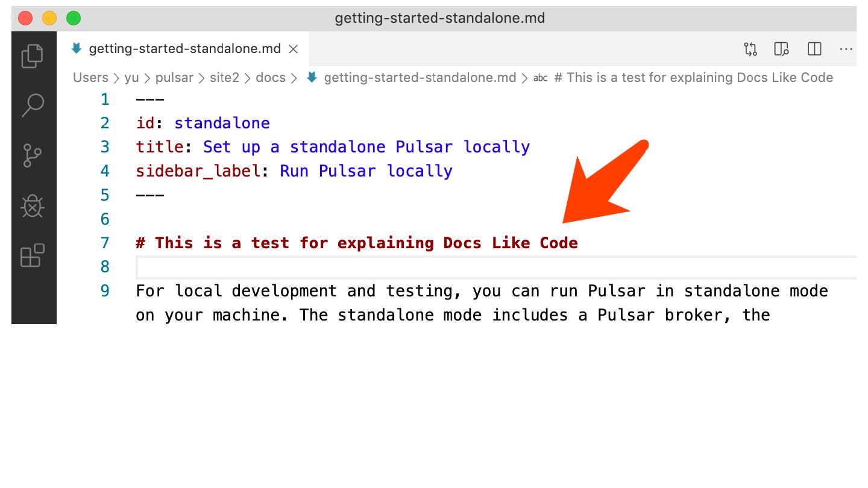Open the Source Control view
This screenshot has width=868, height=488.
(x=33, y=155)
